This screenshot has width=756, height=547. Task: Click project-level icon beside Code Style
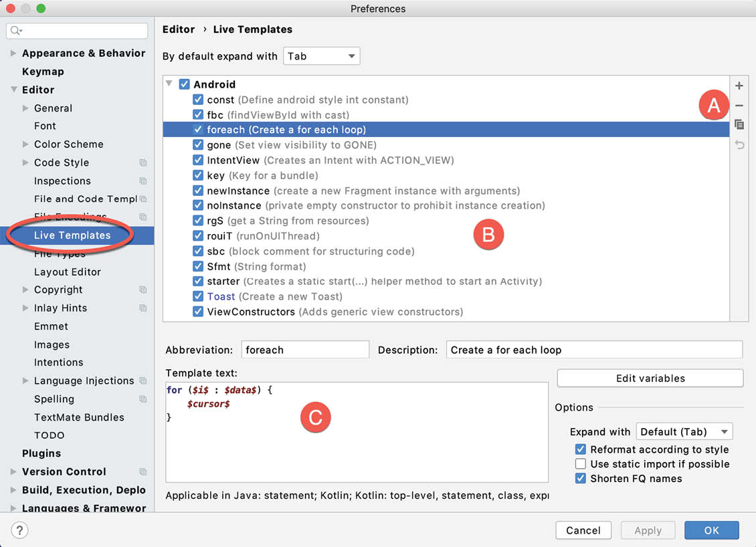tap(143, 162)
